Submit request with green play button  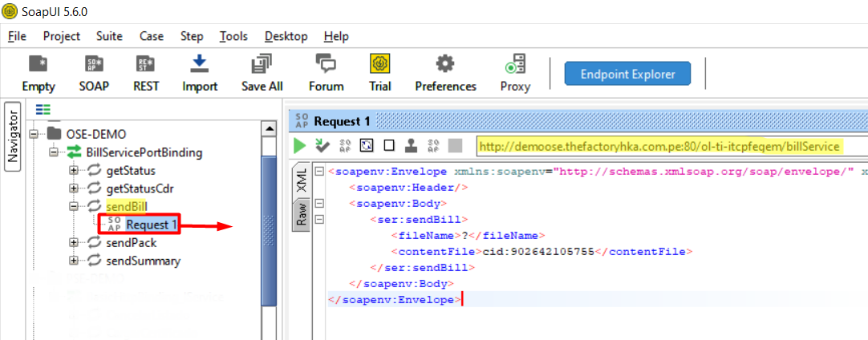point(299,146)
